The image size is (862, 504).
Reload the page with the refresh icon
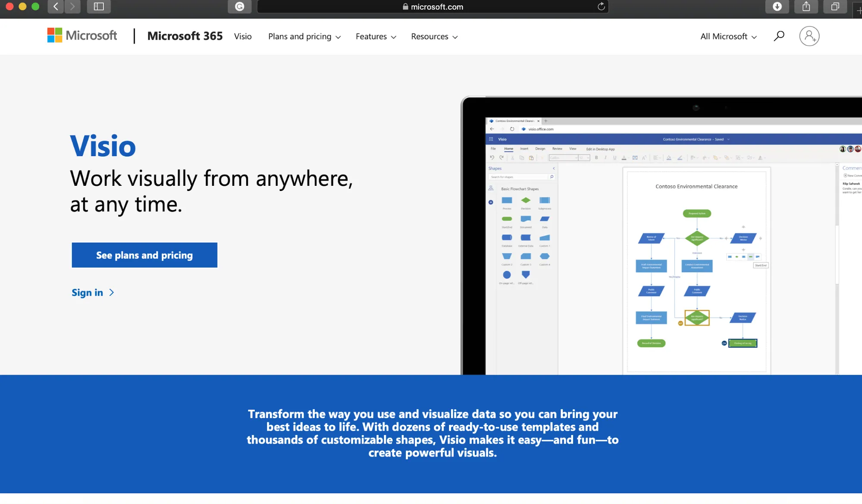[601, 6]
